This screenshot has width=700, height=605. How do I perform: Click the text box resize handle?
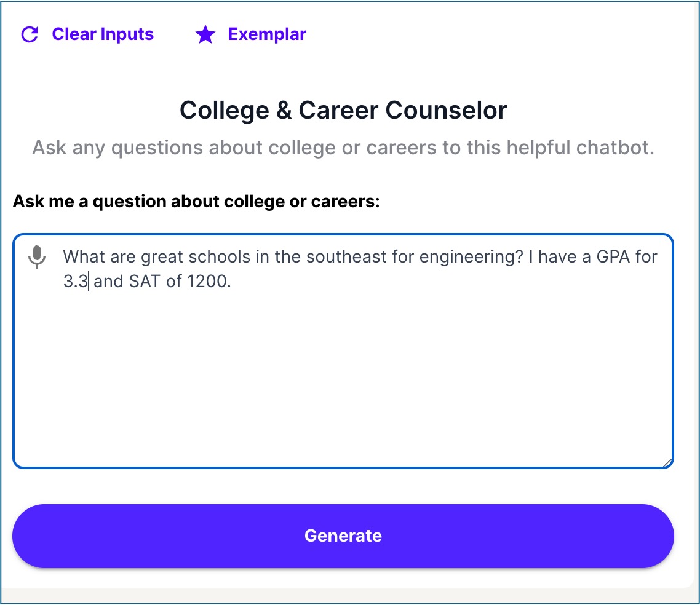pyautogui.click(x=667, y=462)
